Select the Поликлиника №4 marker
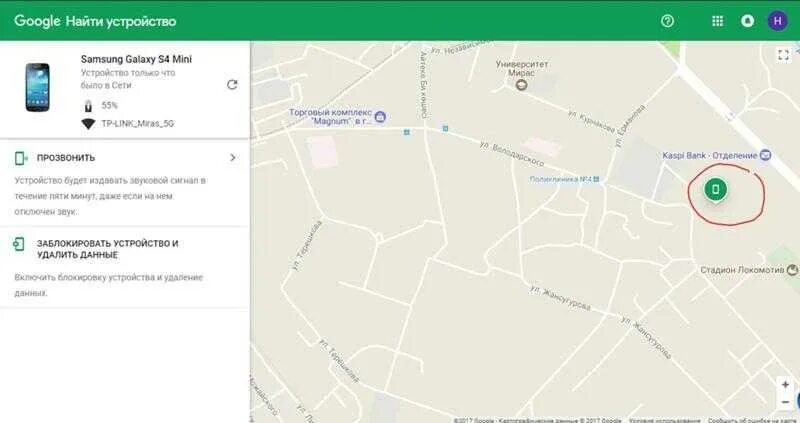 [596, 179]
